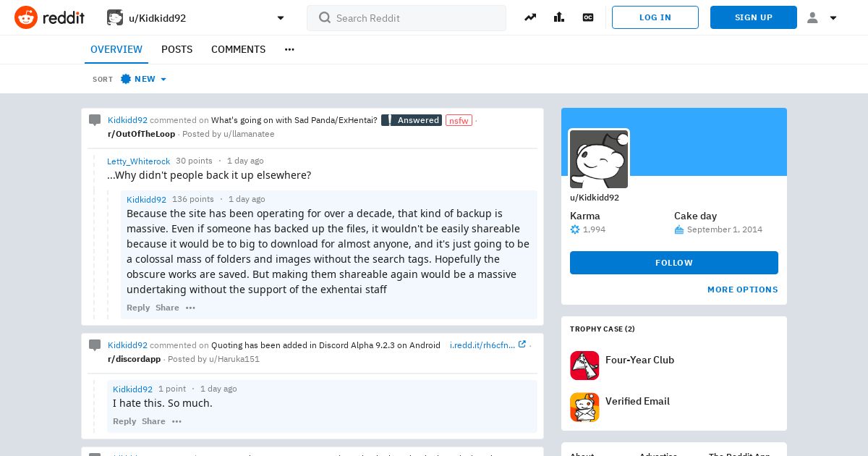Click the comment icon on the discordapp post
Image resolution: width=868 pixels, height=456 pixels.
click(x=95, y=345)
